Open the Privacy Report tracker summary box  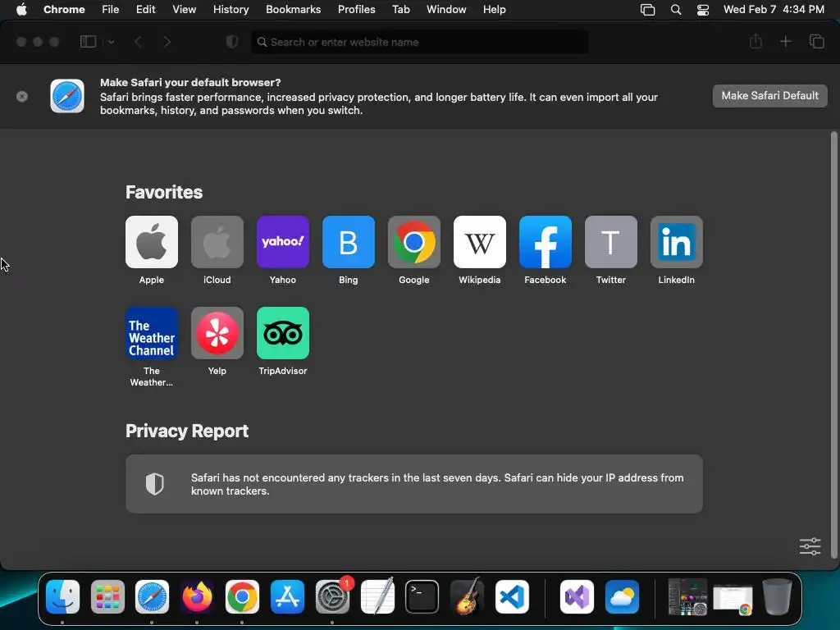414,484
